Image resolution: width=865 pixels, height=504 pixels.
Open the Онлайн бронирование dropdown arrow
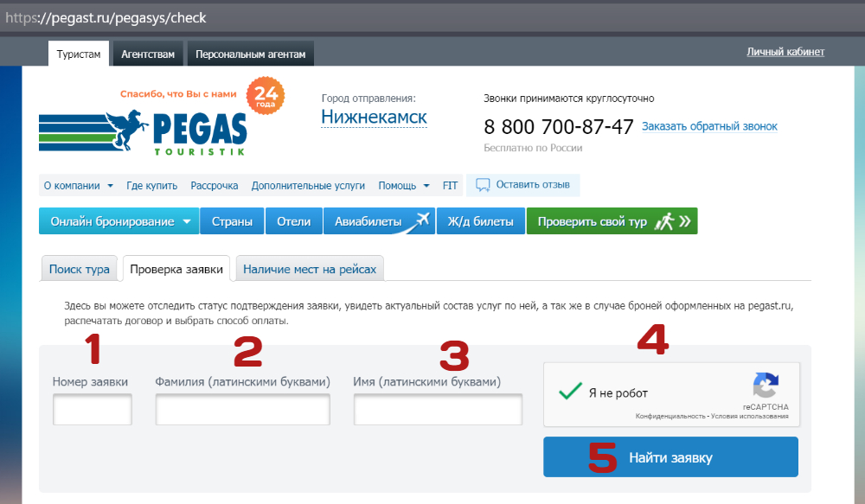[x=187, y=221]
